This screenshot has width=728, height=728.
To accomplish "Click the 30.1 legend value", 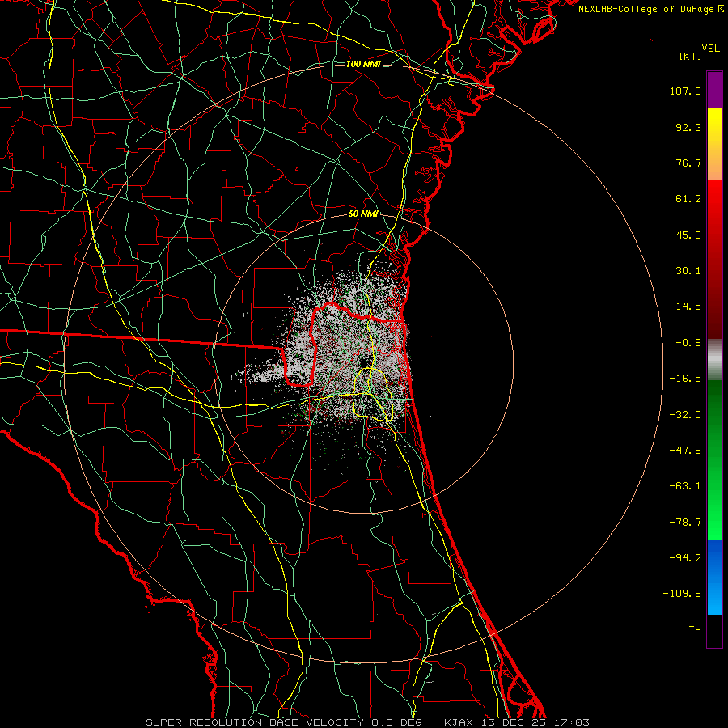I will 688,271.
